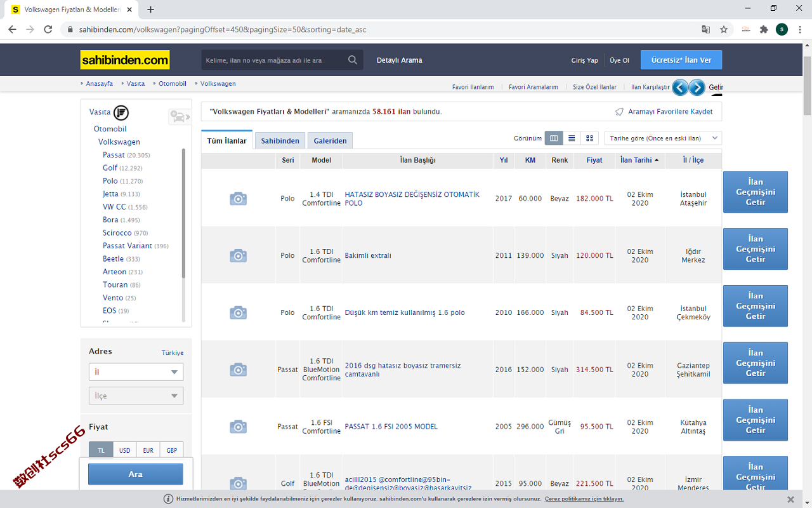The height and width of the screenshot is (508, 812).
Task: Select Passat model in sidebar
Action: 114,155
